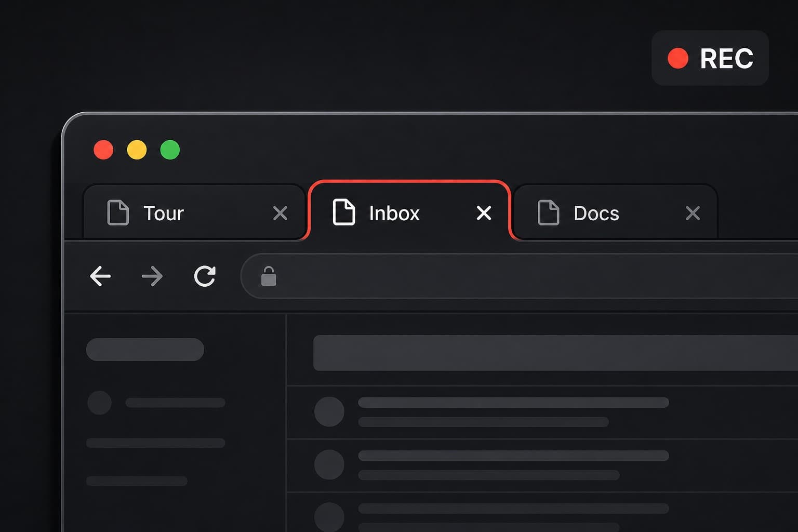798x532 pixels.
Task: Click the page icon on the Inbox tab
Action: click(344, 212)
